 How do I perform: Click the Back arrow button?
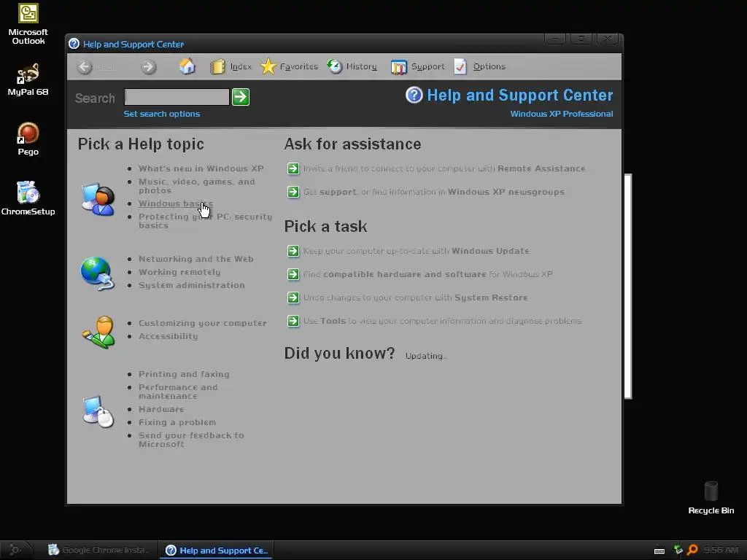[85, 67]
